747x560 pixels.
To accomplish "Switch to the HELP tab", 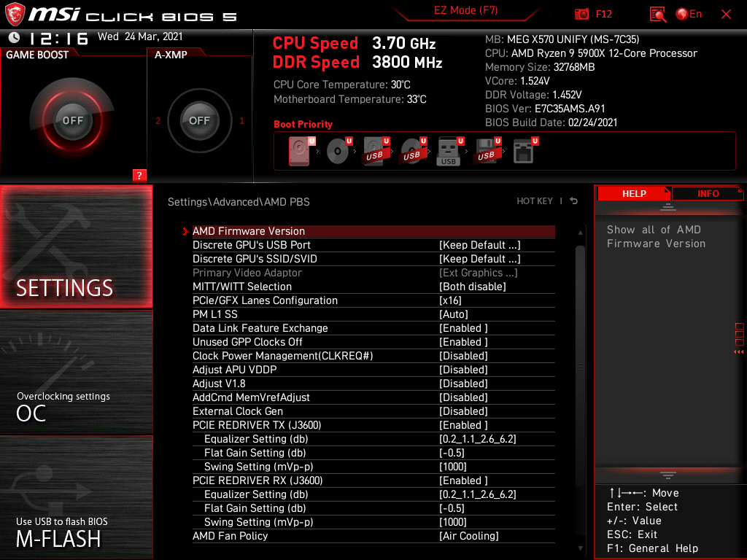I will tap(634, 193).
